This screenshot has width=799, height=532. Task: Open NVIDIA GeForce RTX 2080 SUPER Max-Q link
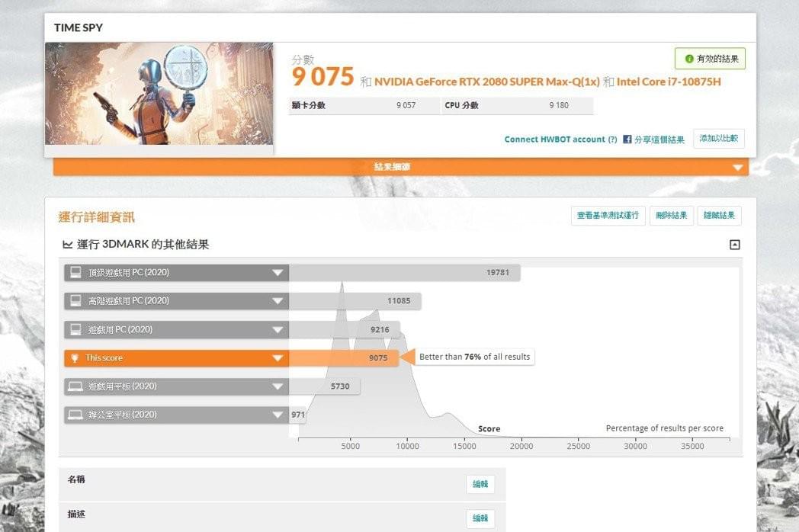[x=486, y=82]
